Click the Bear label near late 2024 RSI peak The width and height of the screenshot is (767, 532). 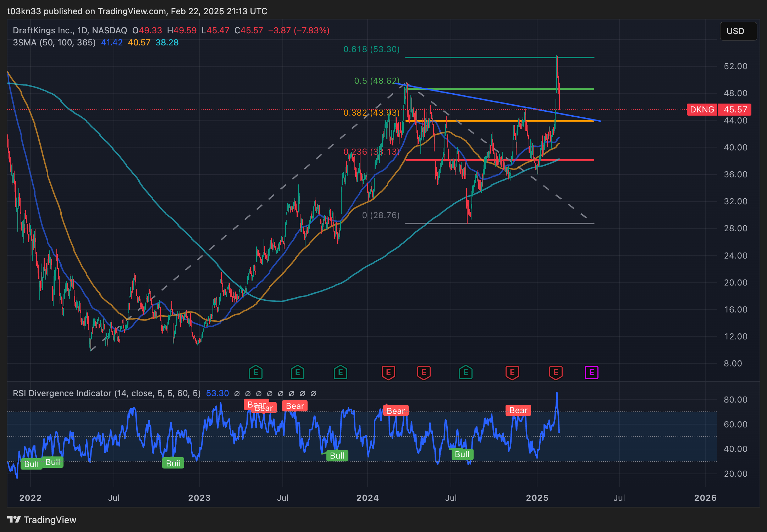coord(518,410)
